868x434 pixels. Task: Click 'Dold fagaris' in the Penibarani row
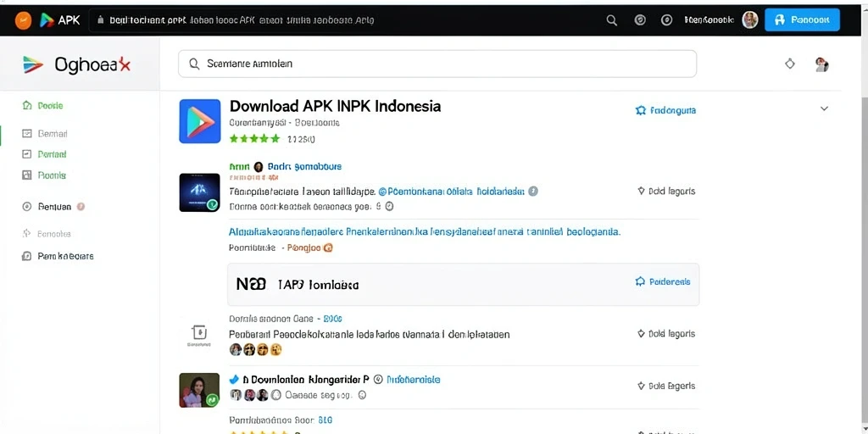(666, 334)
